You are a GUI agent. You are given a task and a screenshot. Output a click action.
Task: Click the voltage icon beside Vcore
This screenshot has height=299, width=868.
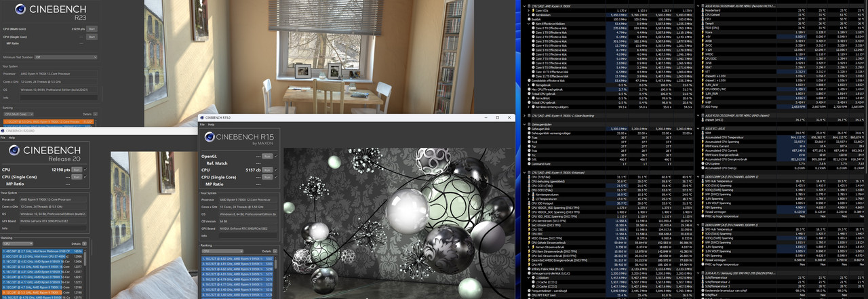coord(702,32)
